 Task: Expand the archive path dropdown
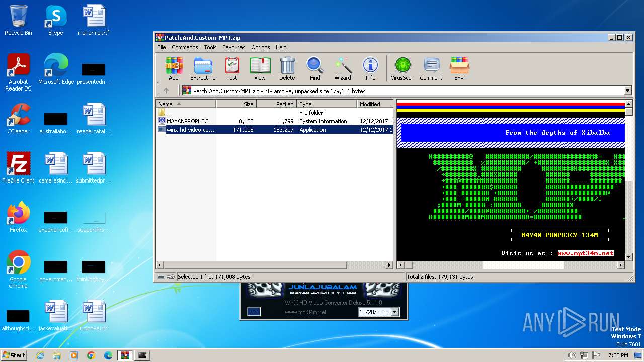pyautogui.click(x=627, y=91)
